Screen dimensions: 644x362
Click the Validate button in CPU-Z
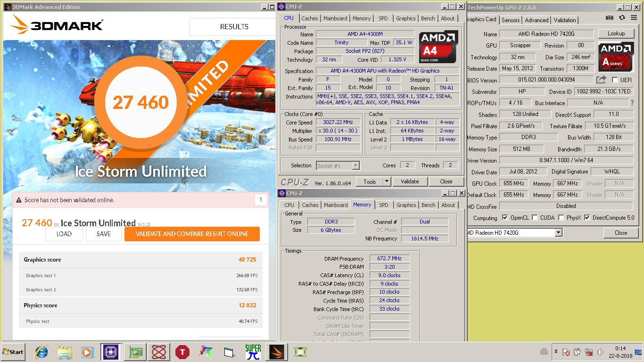click(x=410, y=181)
